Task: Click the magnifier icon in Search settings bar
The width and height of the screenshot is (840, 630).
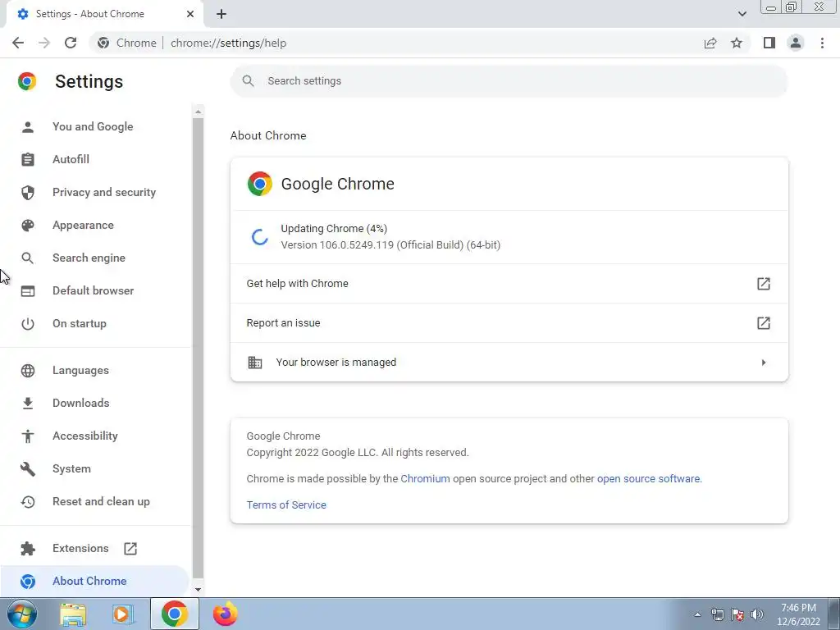Action: pos(248,81)
